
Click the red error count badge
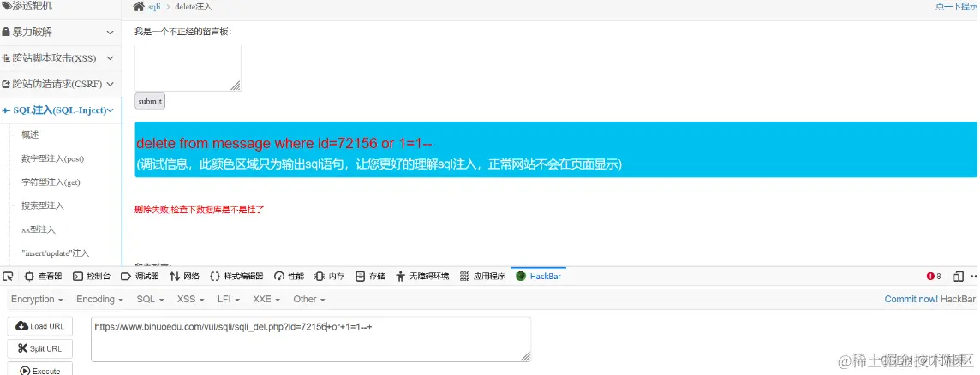click(x=934, y=277)
